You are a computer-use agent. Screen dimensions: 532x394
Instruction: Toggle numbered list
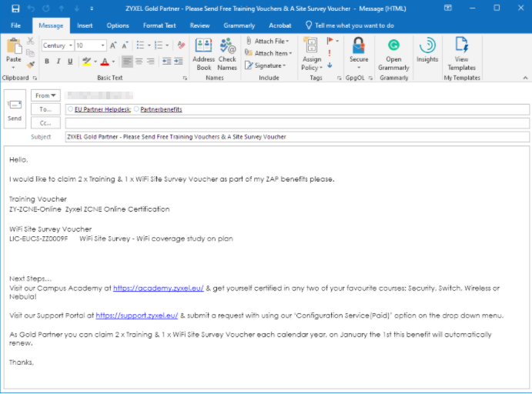158,45
